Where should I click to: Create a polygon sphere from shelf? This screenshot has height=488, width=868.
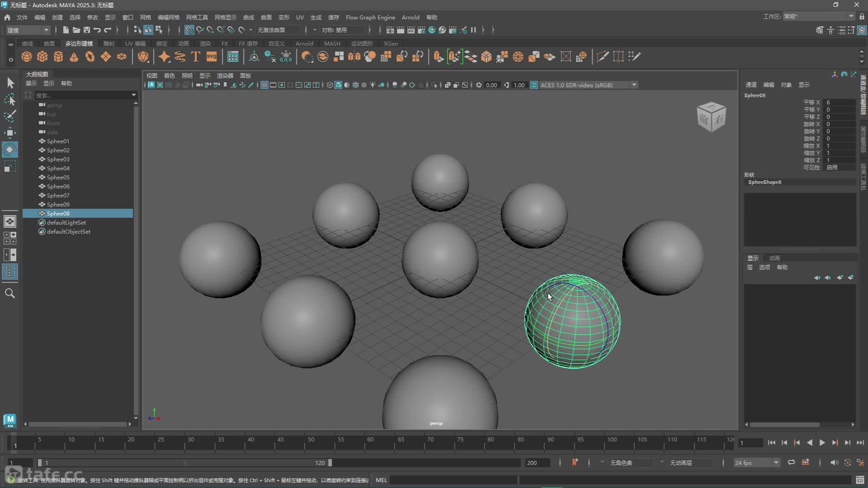point(27,56)
